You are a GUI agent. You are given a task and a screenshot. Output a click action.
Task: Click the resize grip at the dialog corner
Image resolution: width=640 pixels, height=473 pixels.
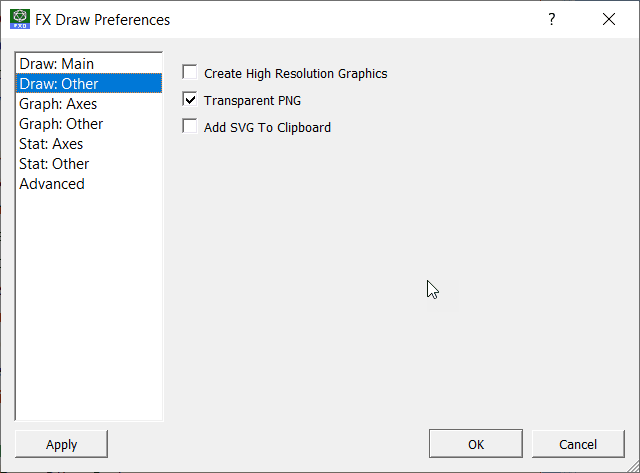633,466
